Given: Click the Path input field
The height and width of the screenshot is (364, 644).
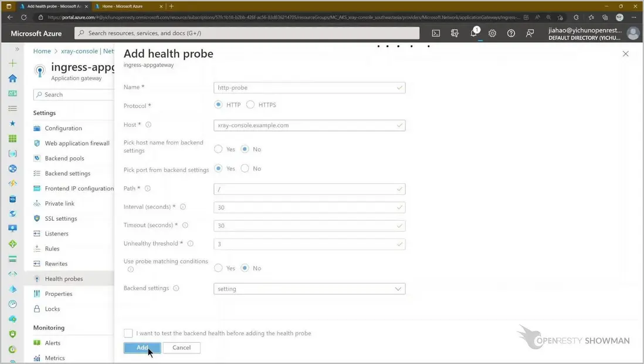Looking at the screenshot, I should [309, 189].
